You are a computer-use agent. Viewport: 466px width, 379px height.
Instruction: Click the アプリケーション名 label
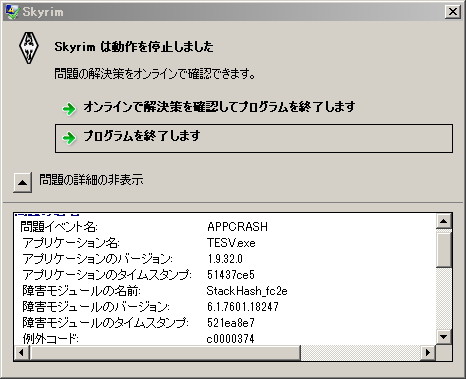71,243
